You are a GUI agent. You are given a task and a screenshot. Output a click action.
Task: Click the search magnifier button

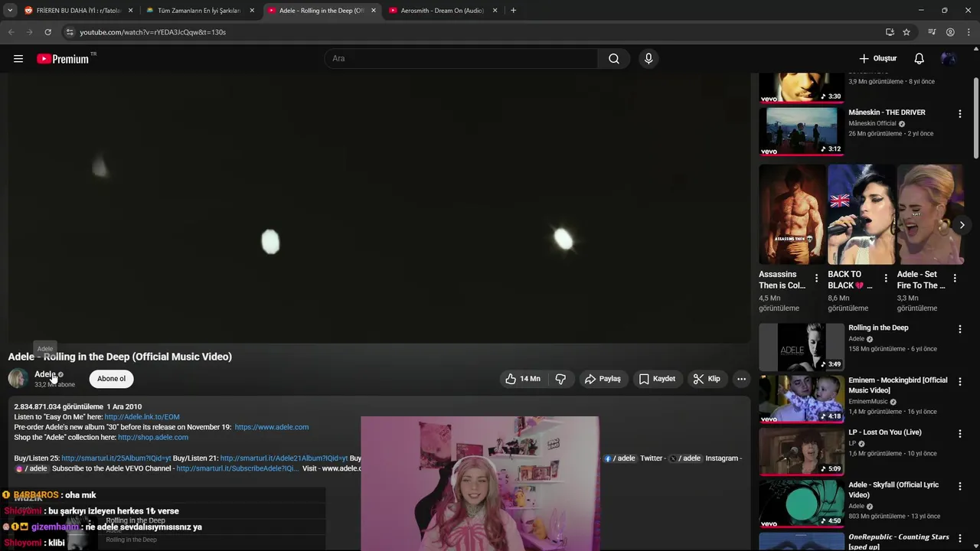[614, 59]
